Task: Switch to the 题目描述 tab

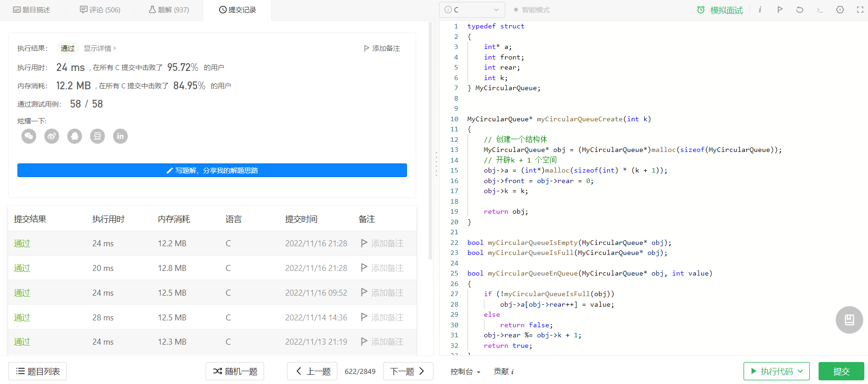Action: click(32, 10)
